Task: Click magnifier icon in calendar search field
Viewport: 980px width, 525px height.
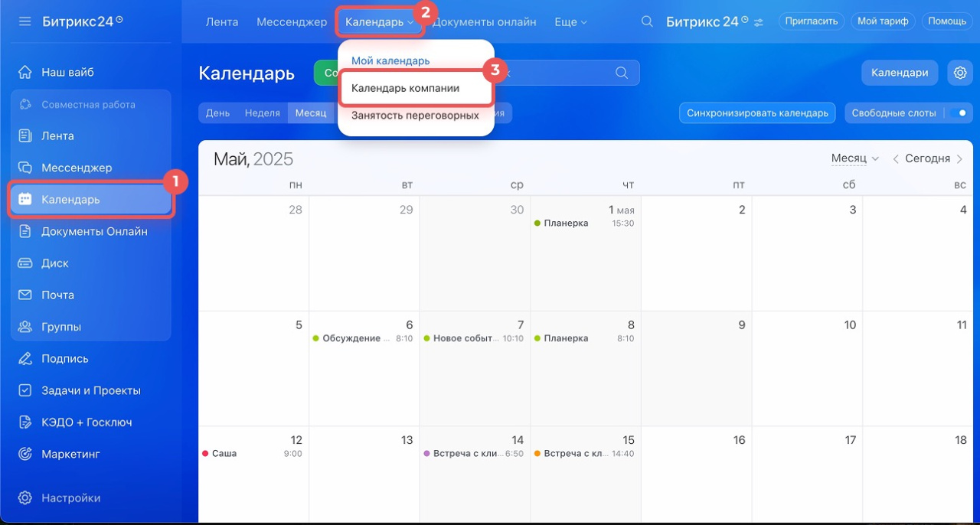Action: (622, 73)
